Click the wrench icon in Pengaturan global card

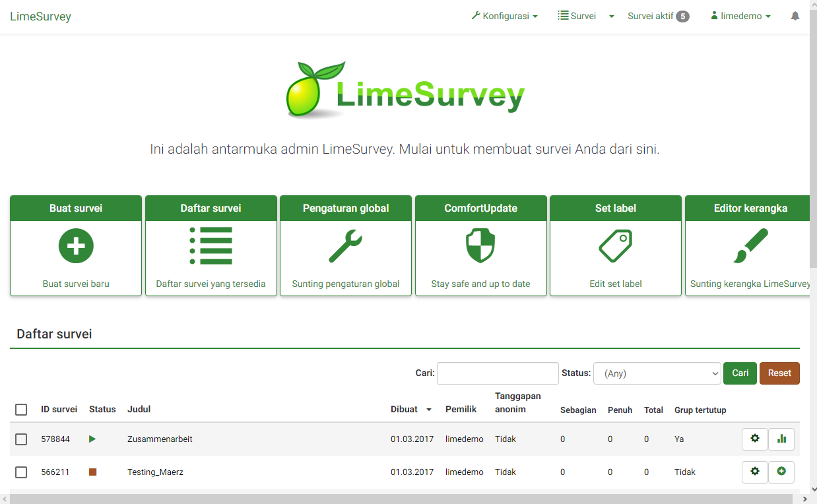[346, 246]
